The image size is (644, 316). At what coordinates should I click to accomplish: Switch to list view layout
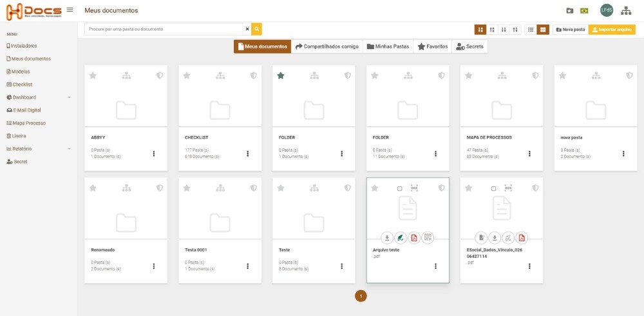pyautogui.click(x=530, y=29)
